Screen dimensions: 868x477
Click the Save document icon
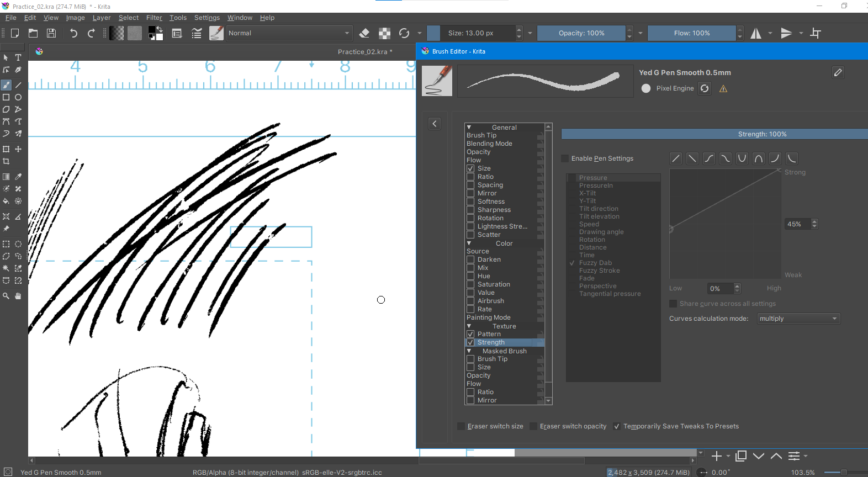(51, 33)
